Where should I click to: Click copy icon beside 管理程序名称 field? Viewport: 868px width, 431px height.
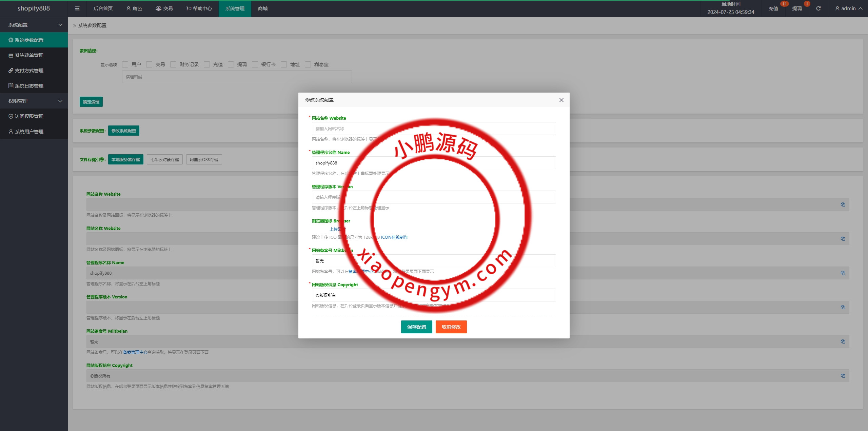click(843, 273)
